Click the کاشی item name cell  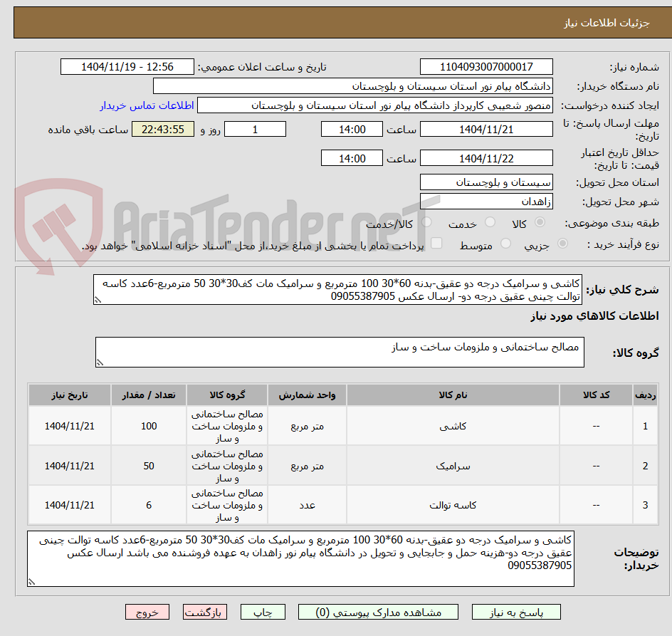pos(453,427)
